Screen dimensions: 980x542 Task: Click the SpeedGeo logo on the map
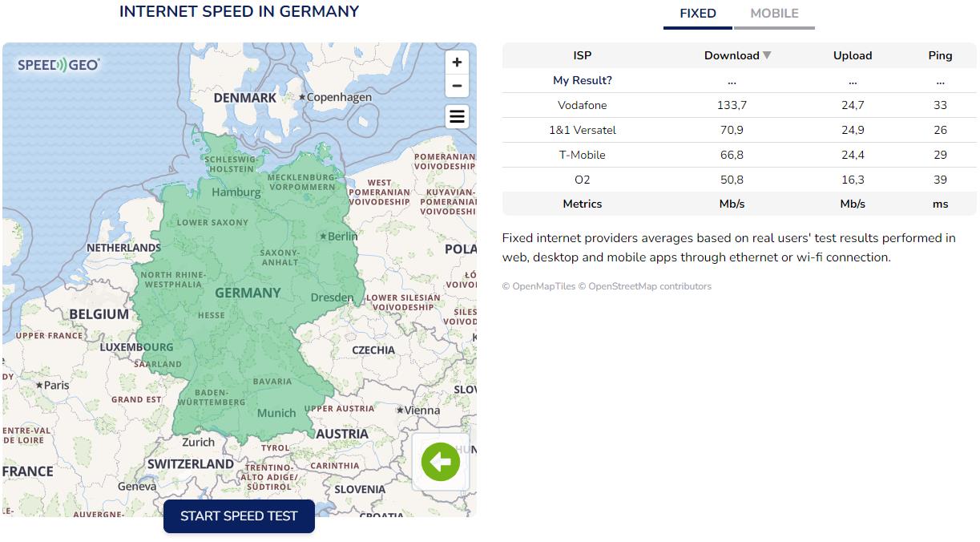[x=58, y=65]
